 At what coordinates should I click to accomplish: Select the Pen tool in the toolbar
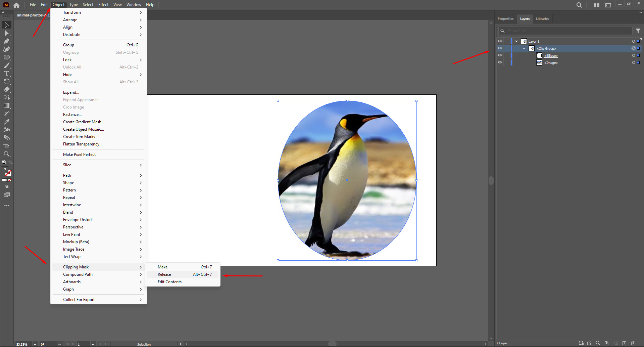7,41
